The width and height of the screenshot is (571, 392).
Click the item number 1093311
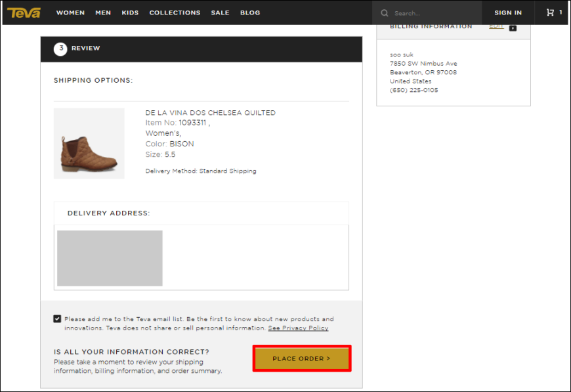pyautogui.click(x=192, y=123)
